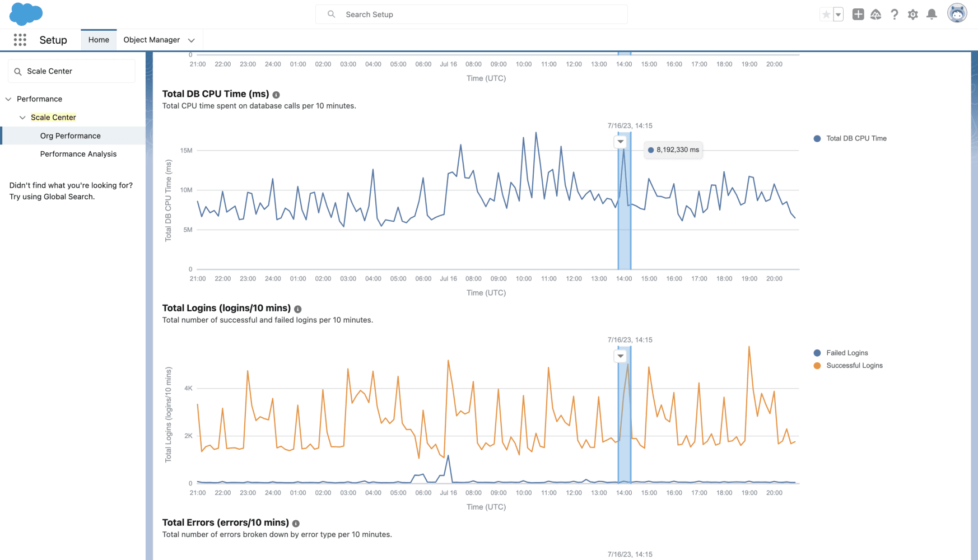Click the Setup app title
The width and height of the screenshot is (978, 560).
[x=53, y=40]
